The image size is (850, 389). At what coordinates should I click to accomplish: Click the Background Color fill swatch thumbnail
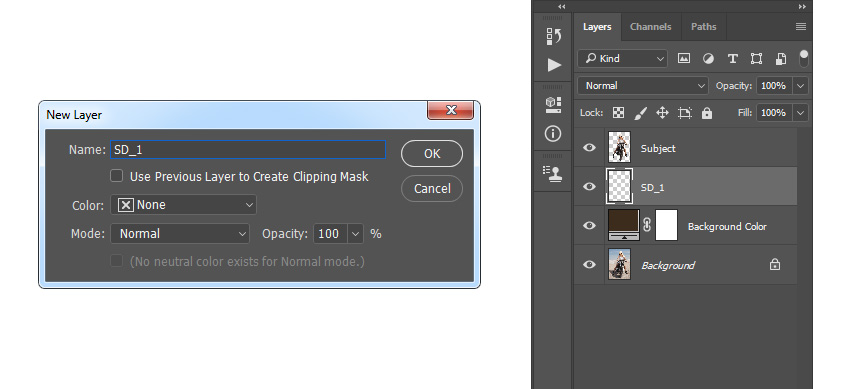click(x=624, y=225)
